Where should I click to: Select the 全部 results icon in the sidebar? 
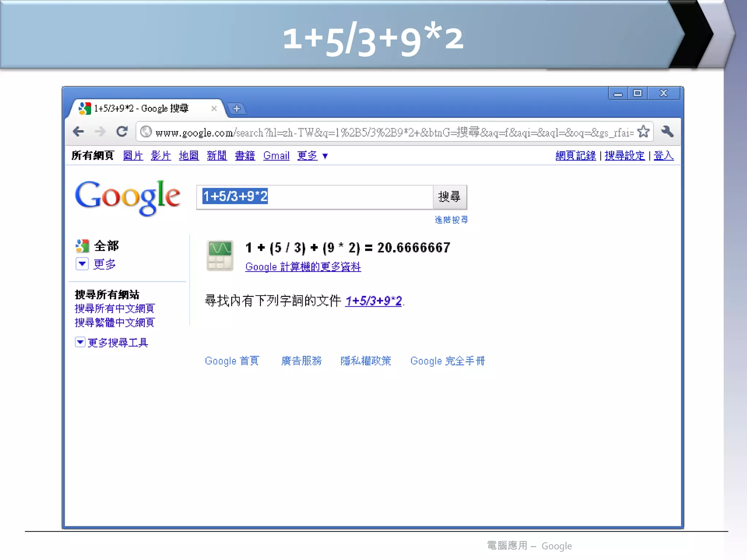tap(82, 246)
